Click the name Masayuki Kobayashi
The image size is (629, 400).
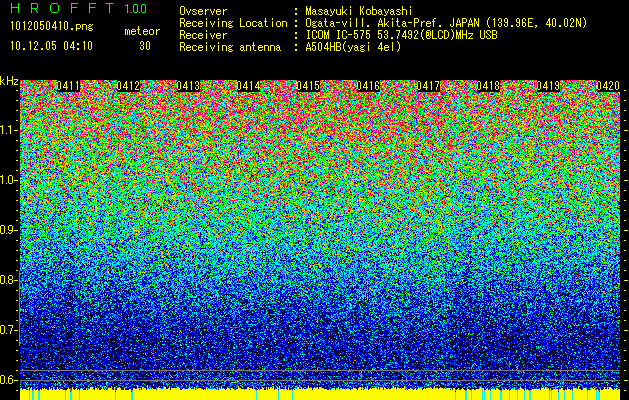click(x=359, y=11)
